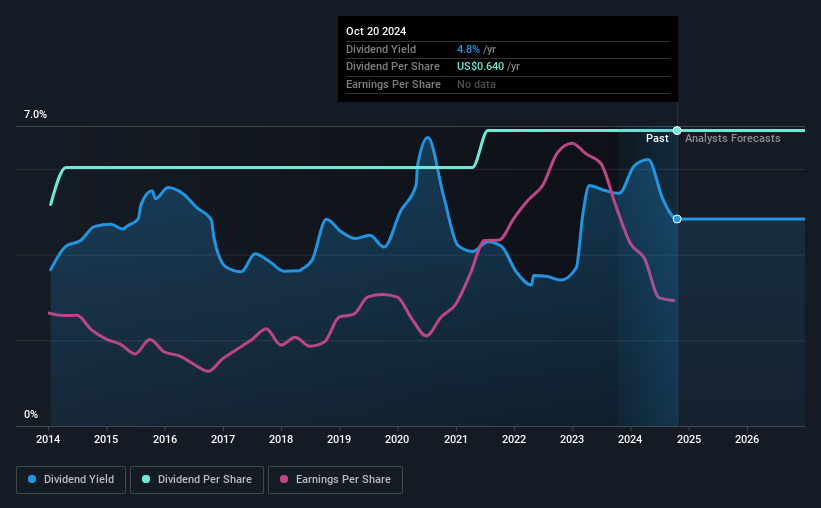Click the 0% y-axis label
The width and height of the screenshot is (821, 508).
point(31,414)
